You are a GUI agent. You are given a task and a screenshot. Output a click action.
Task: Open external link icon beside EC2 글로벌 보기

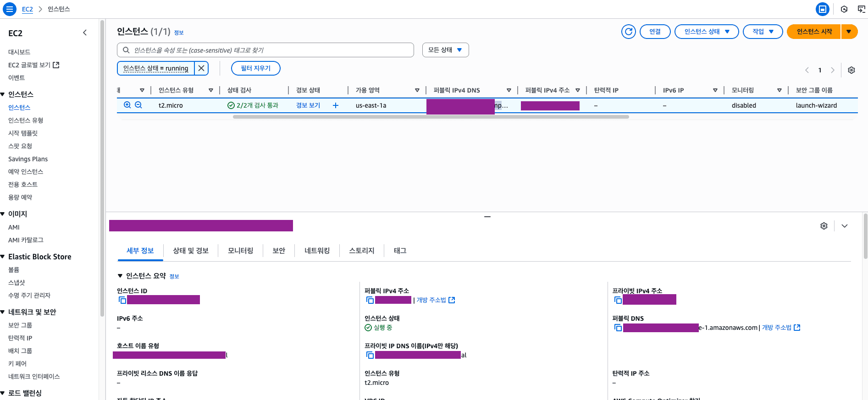(56, 65)
